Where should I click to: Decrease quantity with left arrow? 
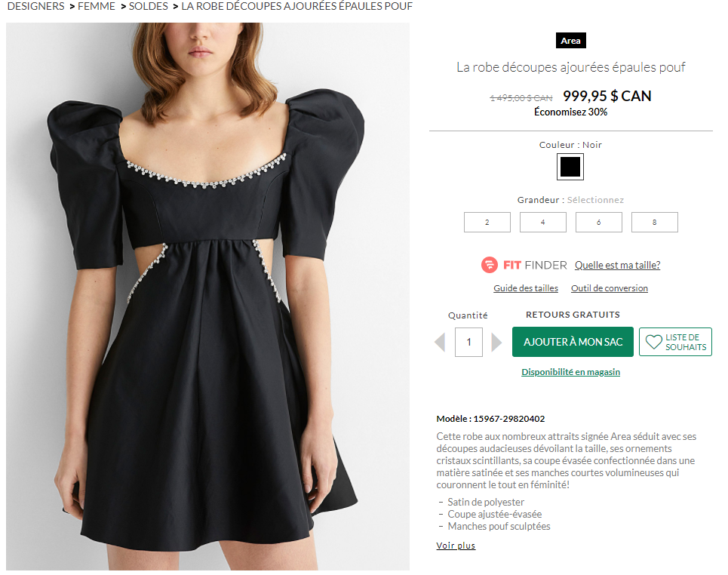click(x=440, y=343)
